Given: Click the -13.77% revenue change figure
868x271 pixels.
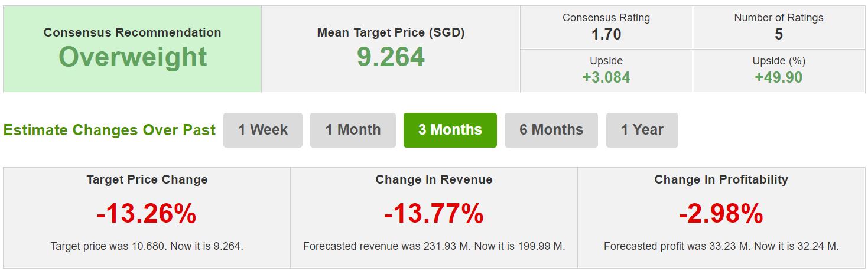Looking at the screenshot, I should click(x=434, y=214).
